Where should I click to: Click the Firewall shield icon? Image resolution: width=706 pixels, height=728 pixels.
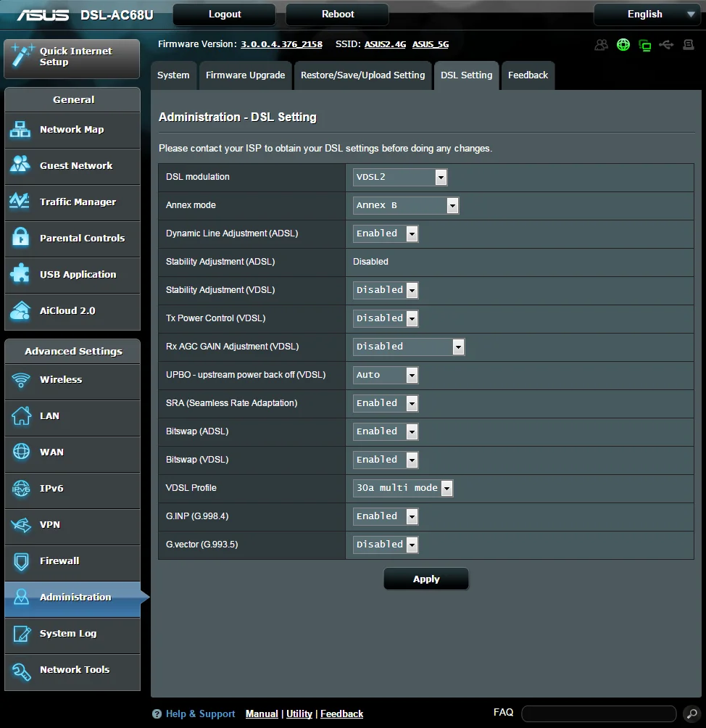point(21,561)
